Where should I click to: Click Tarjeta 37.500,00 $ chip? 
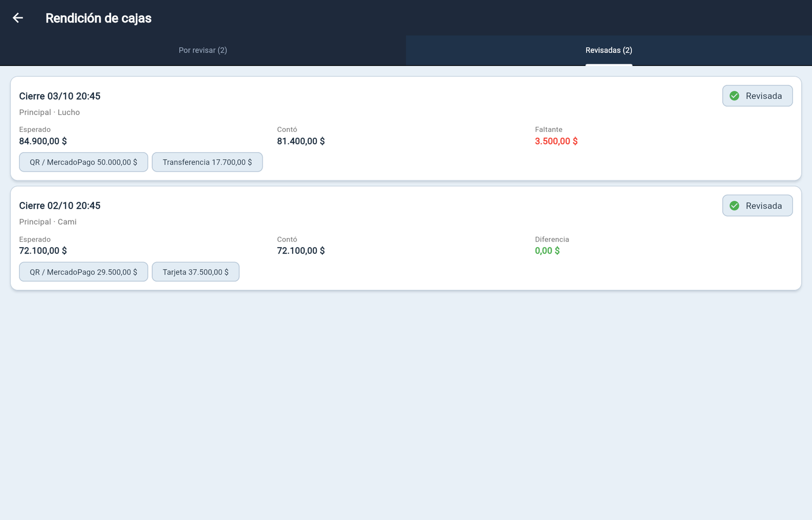[196, 272]
